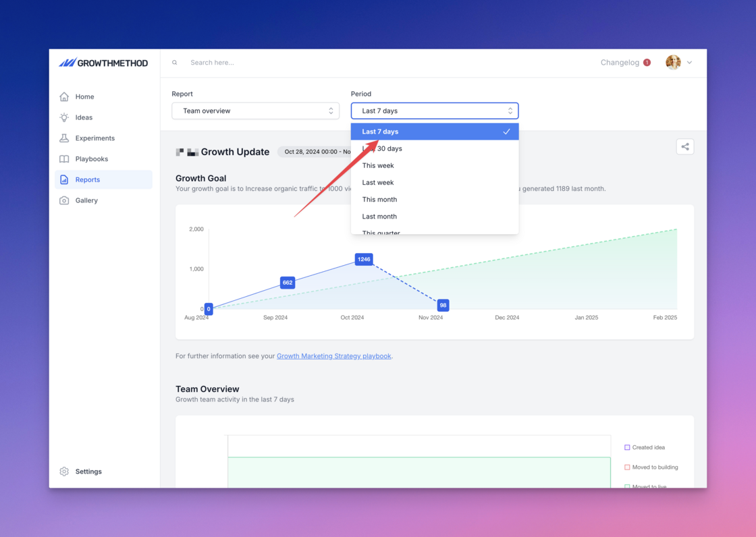
Task: Click the Nov 2024 axis label
Action: point(431,317)
